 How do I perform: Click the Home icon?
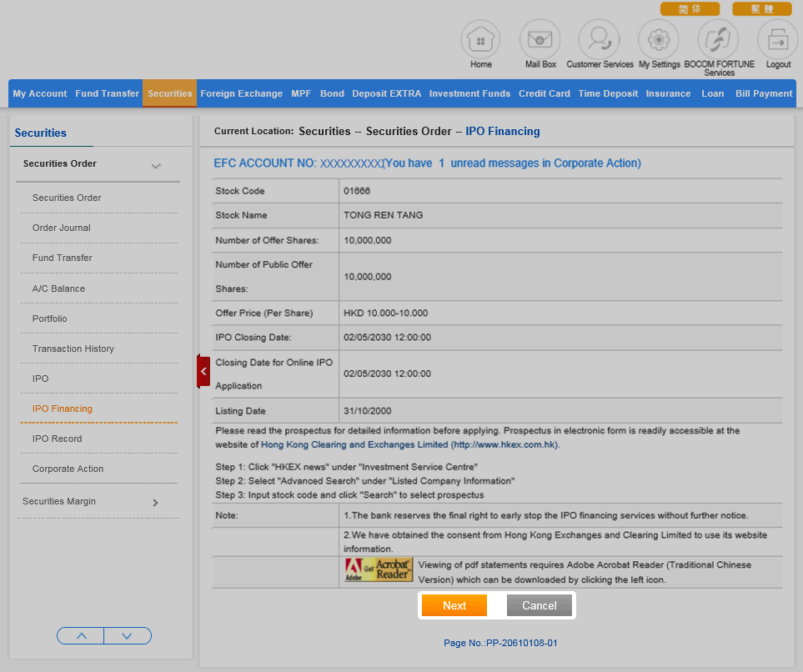481,39
